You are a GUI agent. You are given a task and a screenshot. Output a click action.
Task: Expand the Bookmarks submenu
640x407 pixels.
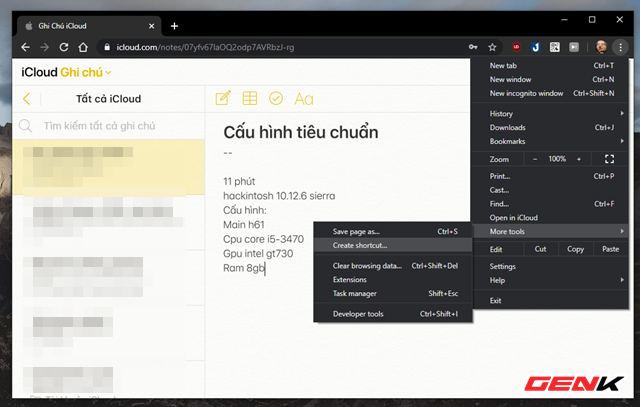click(549, 141)
